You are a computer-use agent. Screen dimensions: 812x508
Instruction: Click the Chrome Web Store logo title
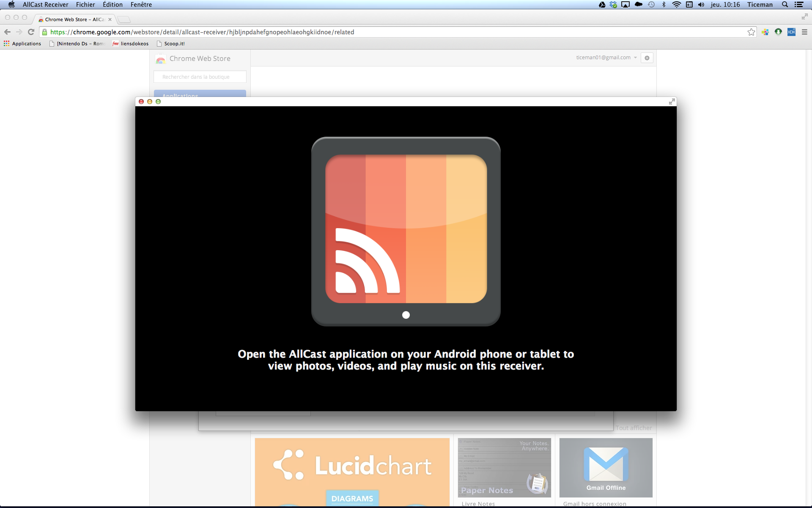[193, 59]
